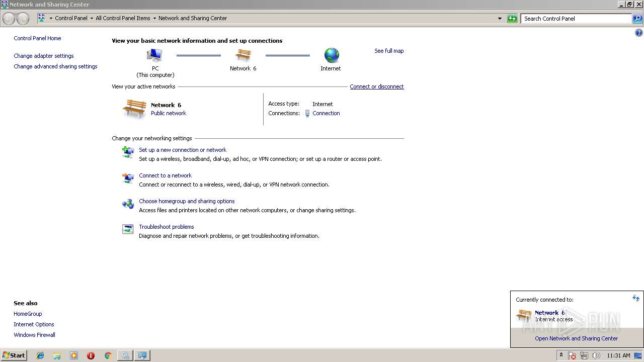Click the Back navigation arrow
This screenshot has height=362, width=644.
pos(9,19)
